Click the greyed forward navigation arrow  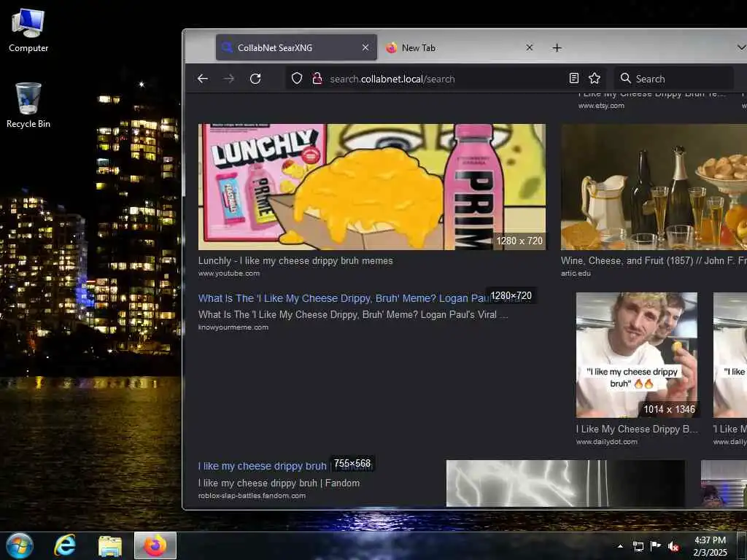229,79
